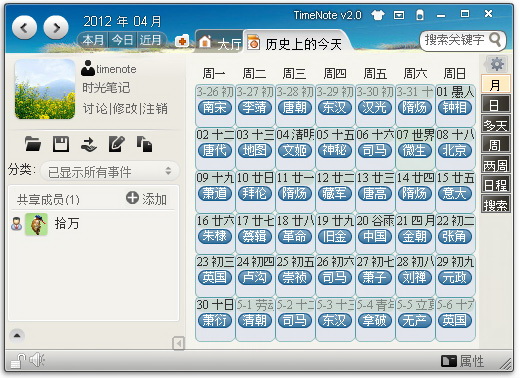Open the 革命 event on day 18
Image resolution: width=520 pixels, height=380 pixels.
click(x=295, y=237)
